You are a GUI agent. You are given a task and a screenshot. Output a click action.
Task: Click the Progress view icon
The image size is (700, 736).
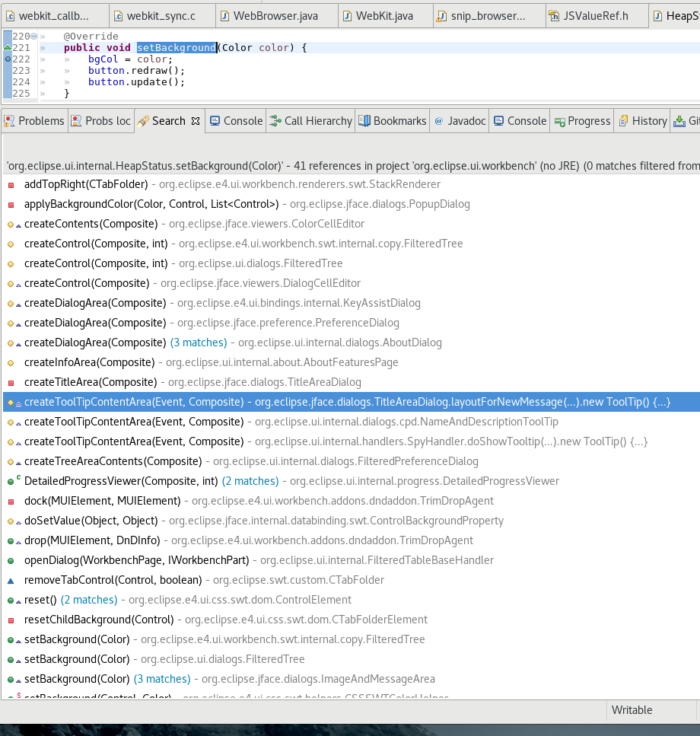click(558, 120)
